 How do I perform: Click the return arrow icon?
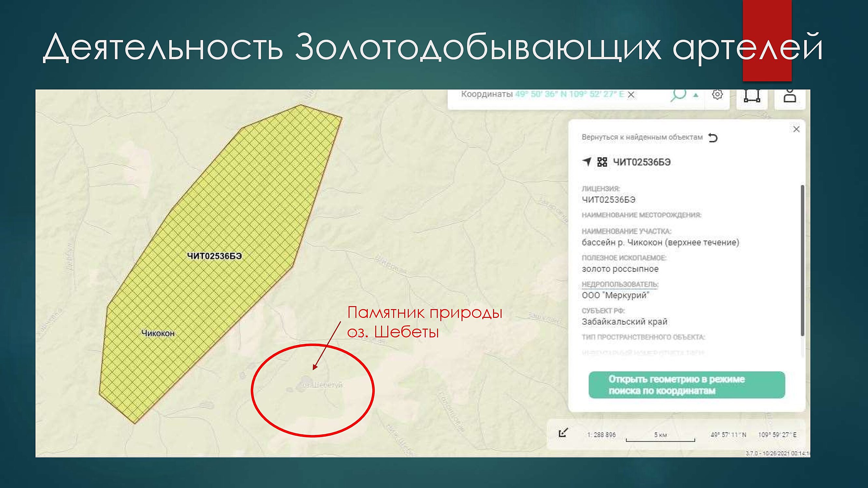713,138
